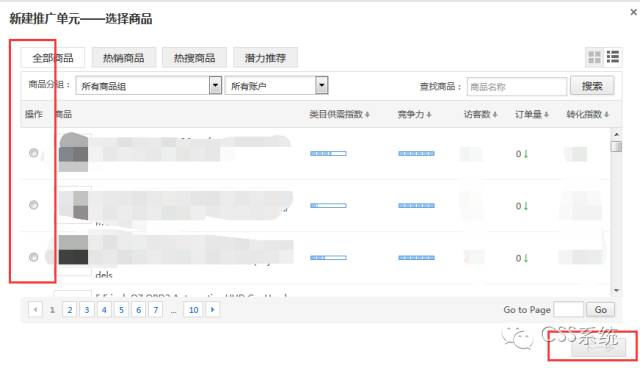
Task: Sort by 订单量 column
Action: [531, 114]
